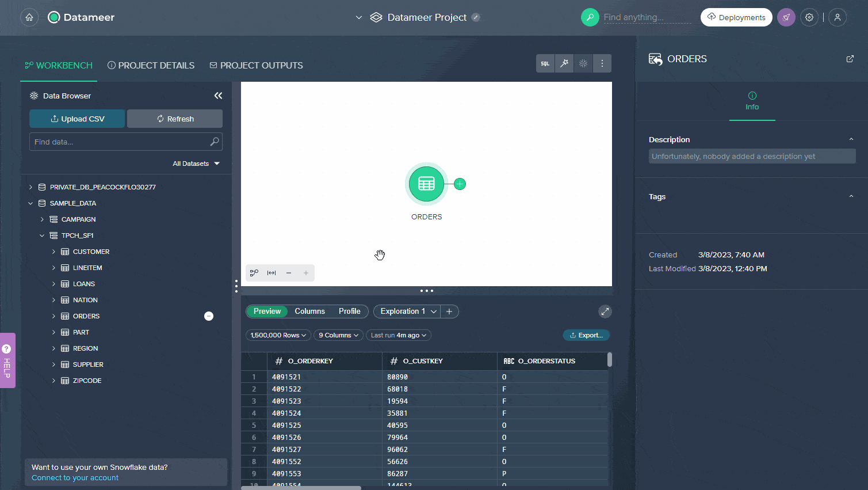Click the Refresh button
This screenshot has height=490, width=868.
(x=175, y=119)
